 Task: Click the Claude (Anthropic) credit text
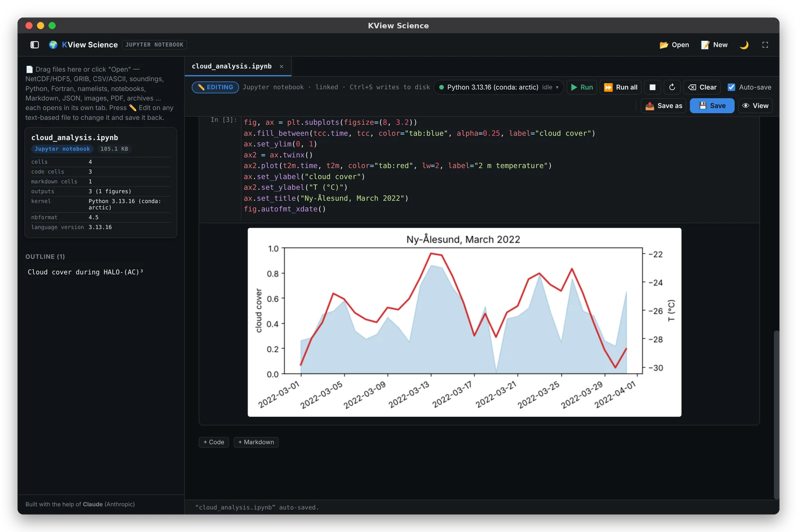point(109,504)
